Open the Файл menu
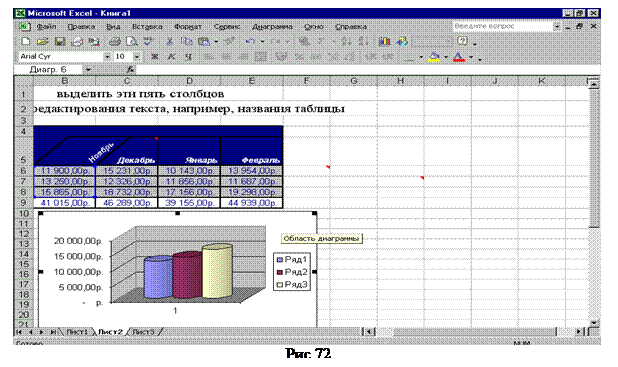 point(47,27)
